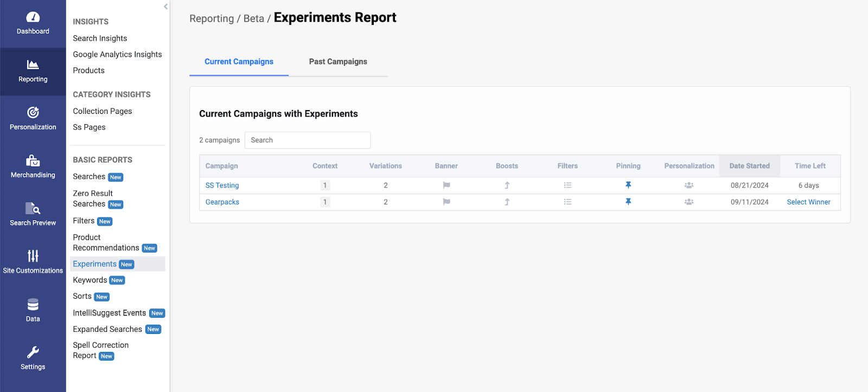The image size is (868, 392).
Task: Click the boosts arrow icon for SS Testing
Action: click(x=507, y=185)
